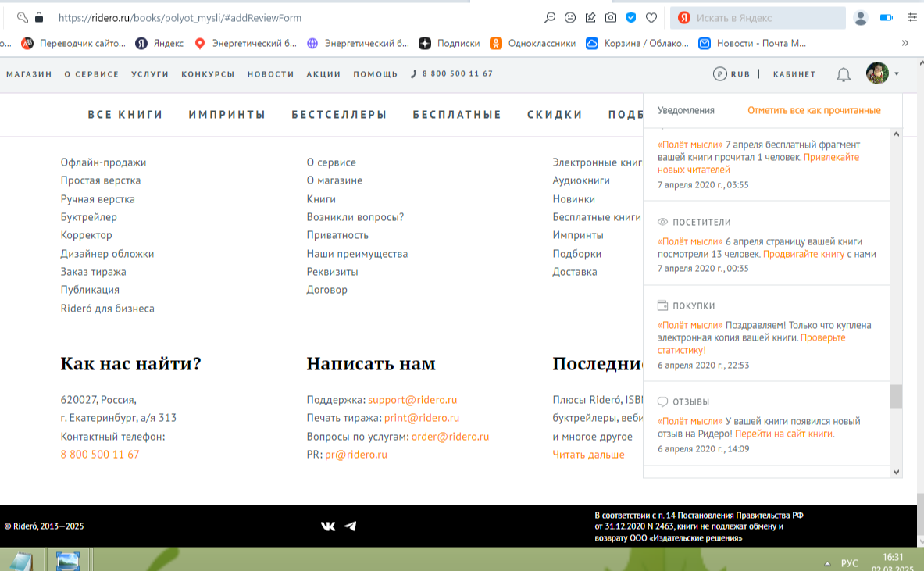Email support@ridero.ru

(412, 399)
